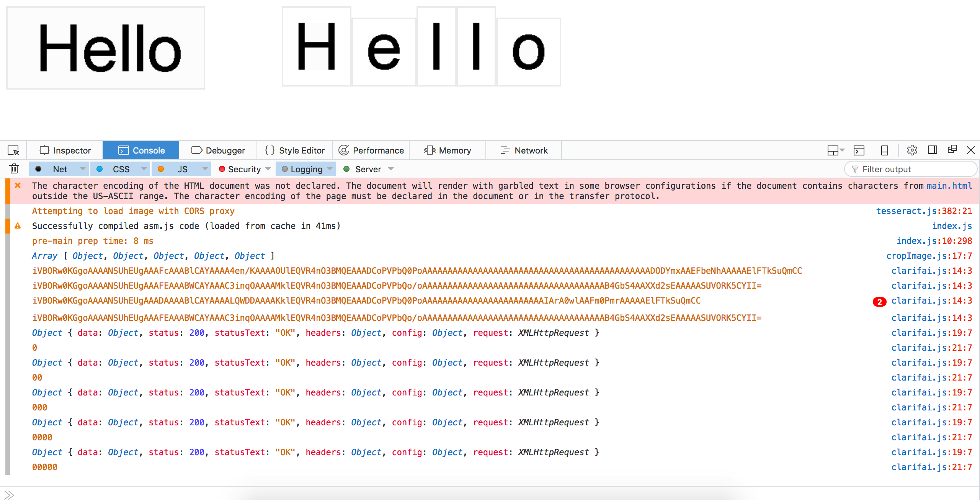Expand the Security filter dropdown arrow
Screen dimensions: 980x500
coord(268,169)
